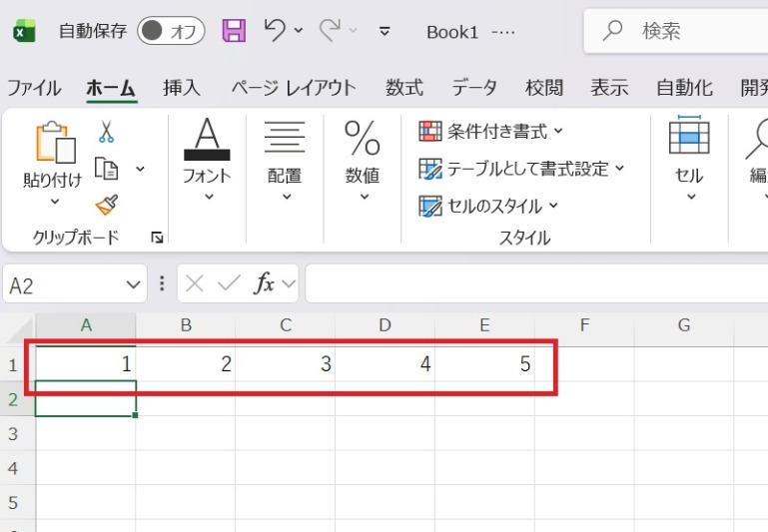
Task: Expand the Name Box dropdown arrow
Action: 133,284
